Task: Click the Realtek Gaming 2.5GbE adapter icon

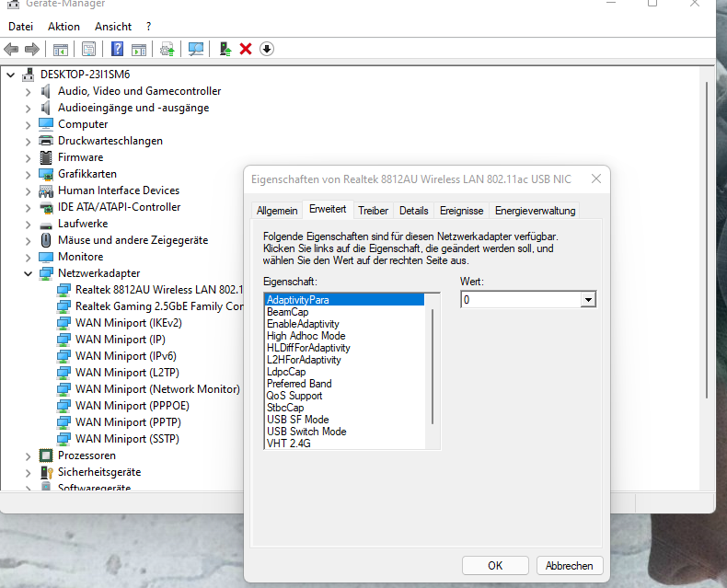Action: (x=63, y=306)
